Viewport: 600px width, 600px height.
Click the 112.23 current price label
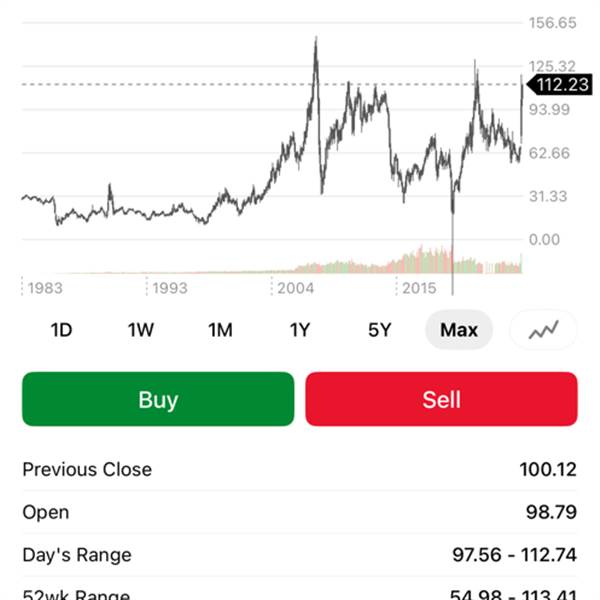(558, 85)
